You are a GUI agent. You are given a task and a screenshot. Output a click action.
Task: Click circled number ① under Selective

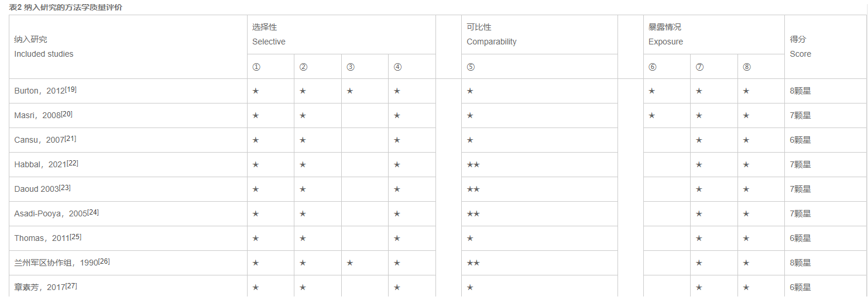(256, 67)
